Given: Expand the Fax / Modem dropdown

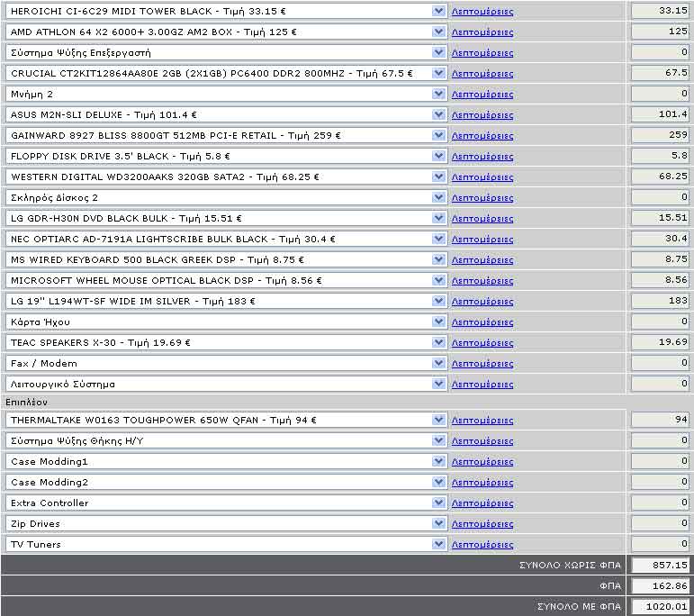Looking at the screenshot, I should pos(226,363).
